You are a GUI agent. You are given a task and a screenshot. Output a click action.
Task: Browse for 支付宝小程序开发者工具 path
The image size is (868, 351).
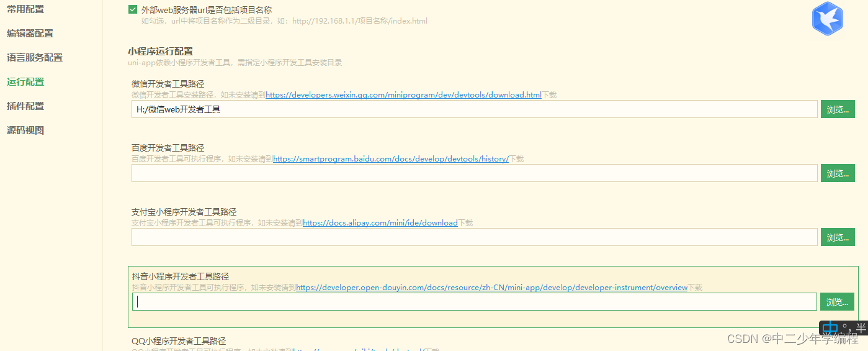[x=838, y=237]
